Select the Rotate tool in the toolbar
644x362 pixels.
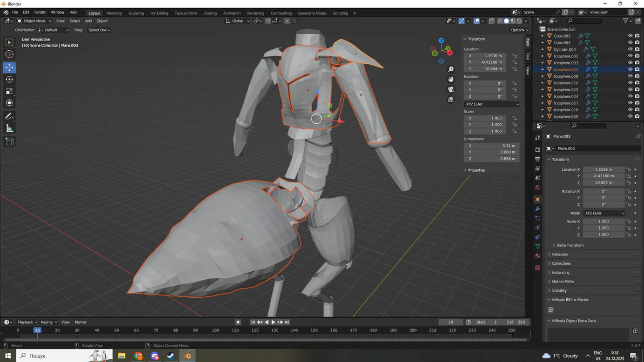pyautogui.click(x=9, y=79)
